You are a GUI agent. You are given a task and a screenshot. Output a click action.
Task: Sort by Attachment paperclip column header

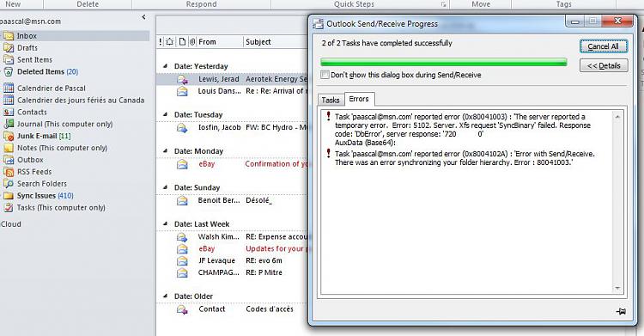(x=192, y=41)
